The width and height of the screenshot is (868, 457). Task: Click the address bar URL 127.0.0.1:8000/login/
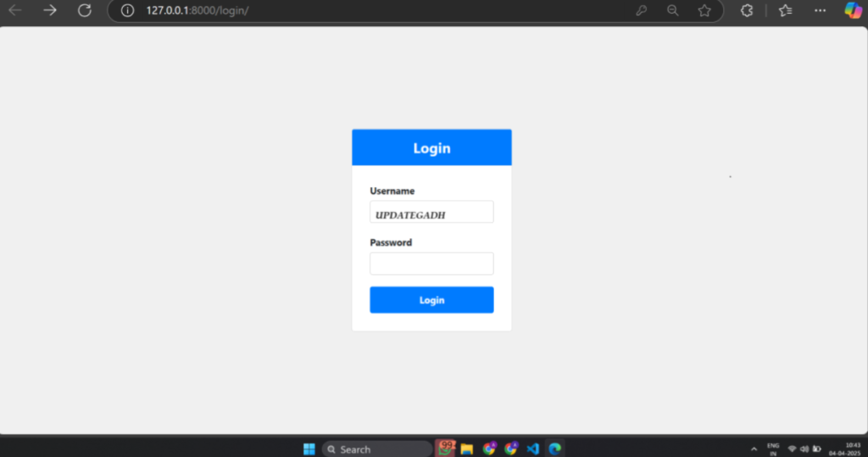pos(197,10)
